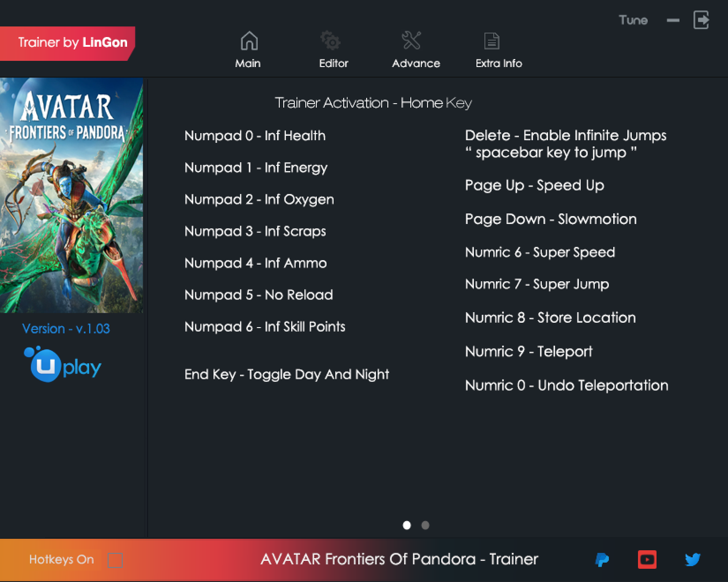Viewport: 728px width, 582px height.
Task: Click the spacebar key to jump note
Action: tap(551, 153)
